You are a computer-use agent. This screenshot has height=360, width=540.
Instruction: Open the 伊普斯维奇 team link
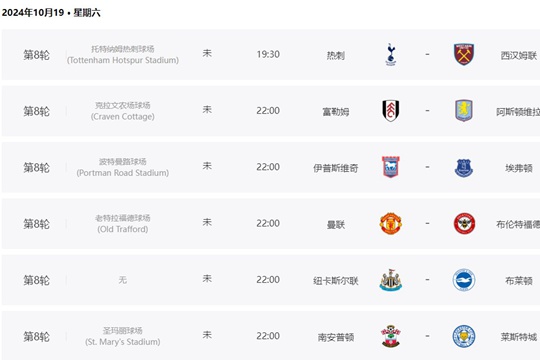pyautogui.click(x=335, y=168)
